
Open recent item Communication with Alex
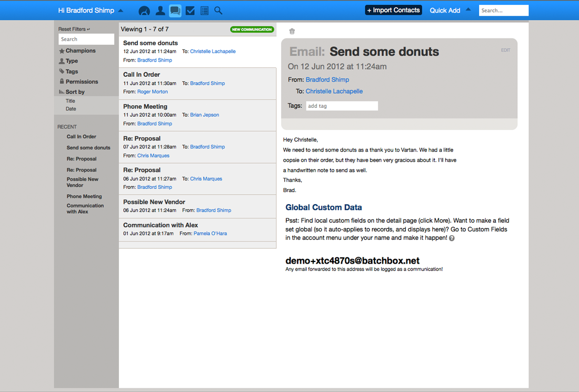pos(85,208)
